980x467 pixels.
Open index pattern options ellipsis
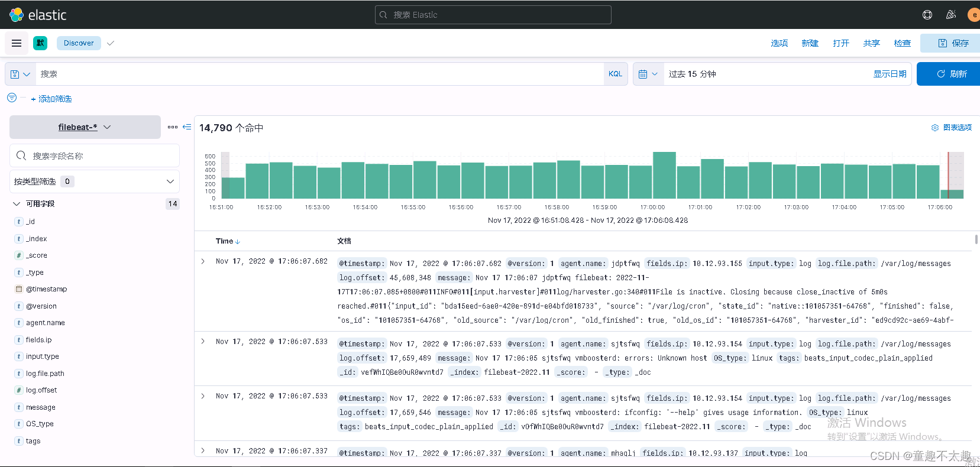(x=173, y=127)
